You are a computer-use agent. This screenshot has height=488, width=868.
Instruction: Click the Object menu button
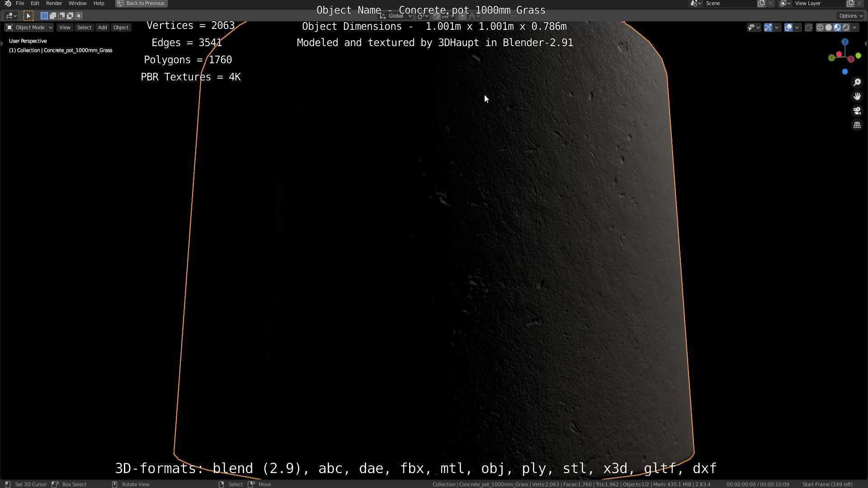click(121, 28)
